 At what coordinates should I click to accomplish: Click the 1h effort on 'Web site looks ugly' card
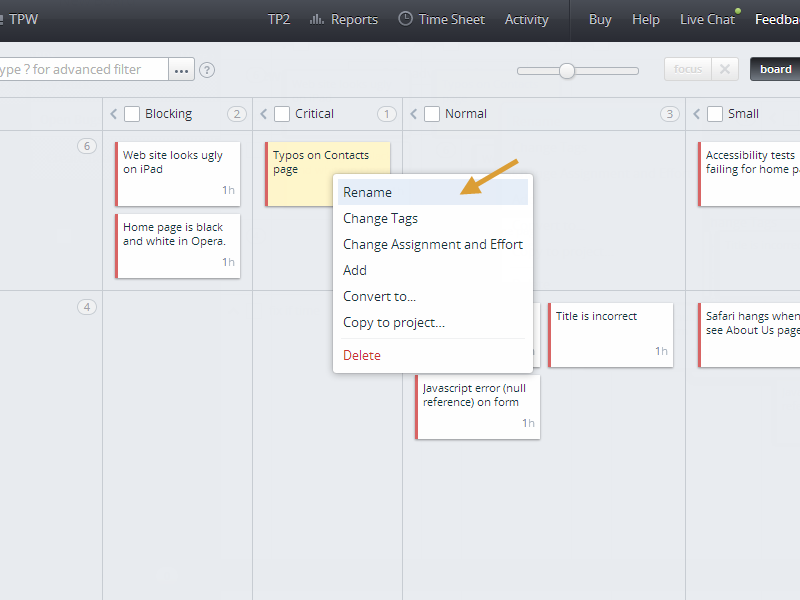(x=228, y=190)
